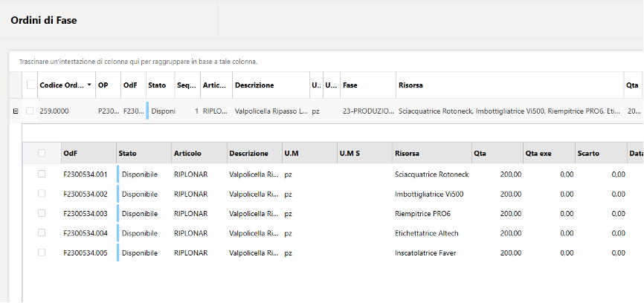Select checkbox for F2300534.005 row
This screenshot has width=644, height=303.
tap(42, 252)
